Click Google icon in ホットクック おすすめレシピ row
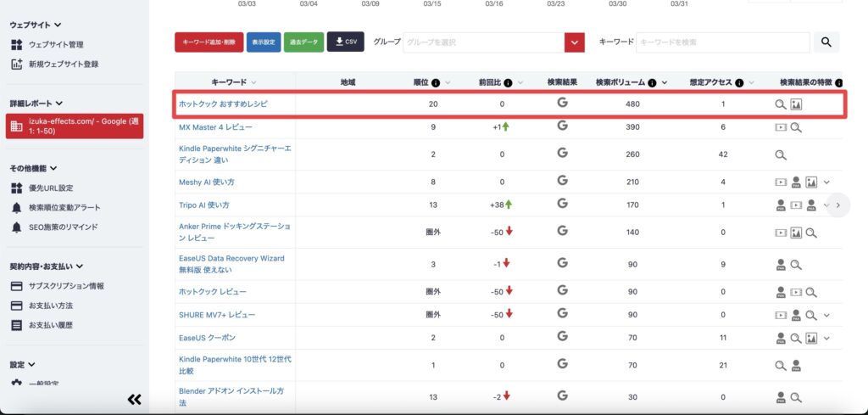Viewport: 868px width, 415px height. pyautogui.click(x=562, y=104)
